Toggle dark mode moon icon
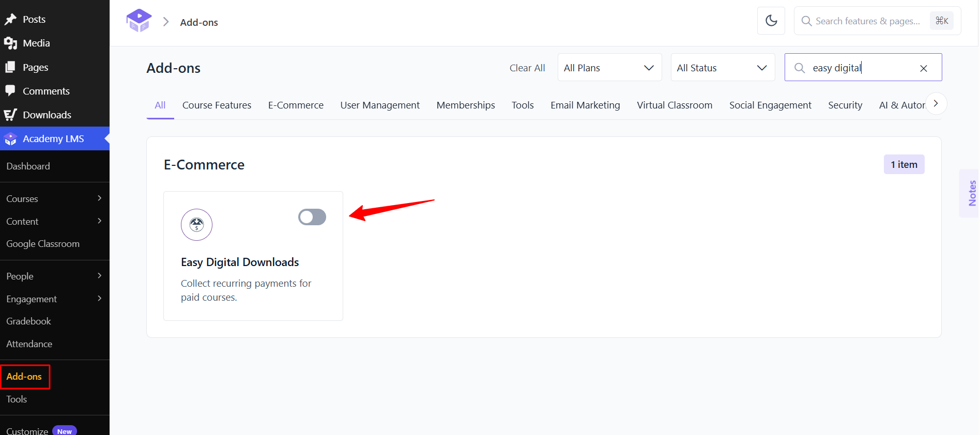 pyautogui.click(x=771, y=21)
